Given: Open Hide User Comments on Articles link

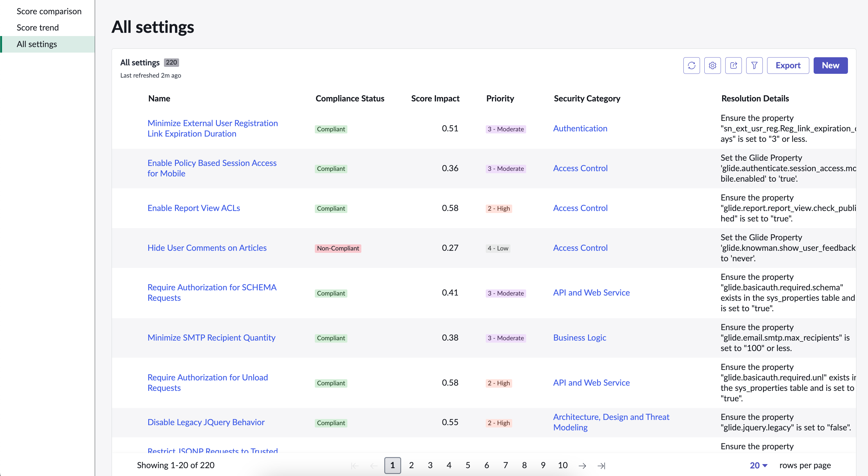Looking at the screenshot, I should tap(207, 248).
